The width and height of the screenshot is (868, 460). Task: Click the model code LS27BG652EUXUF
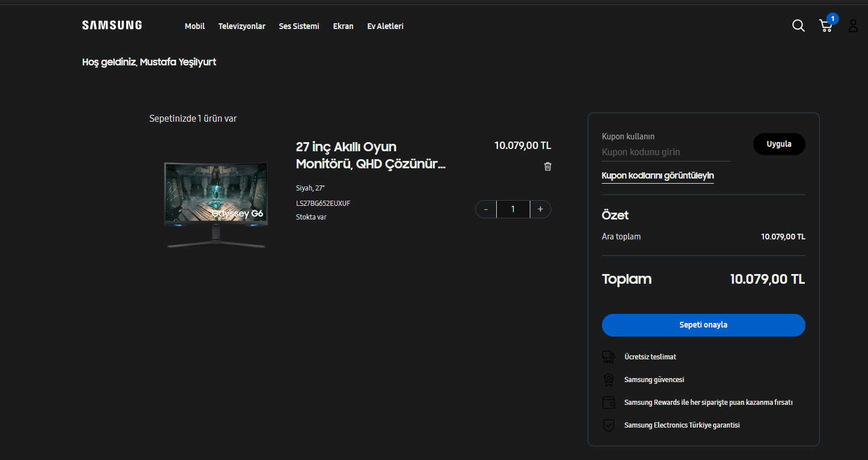tap(323, 203)
